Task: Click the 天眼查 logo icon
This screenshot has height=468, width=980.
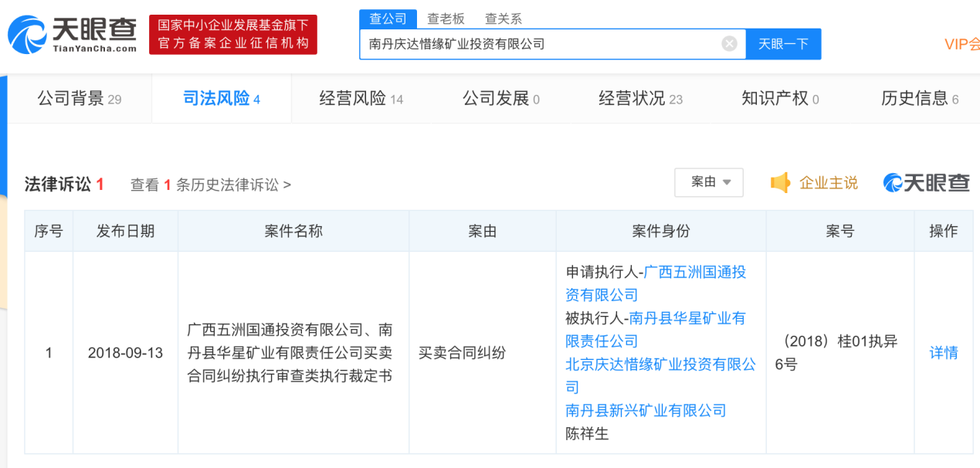Action: [x=72, y=35]
